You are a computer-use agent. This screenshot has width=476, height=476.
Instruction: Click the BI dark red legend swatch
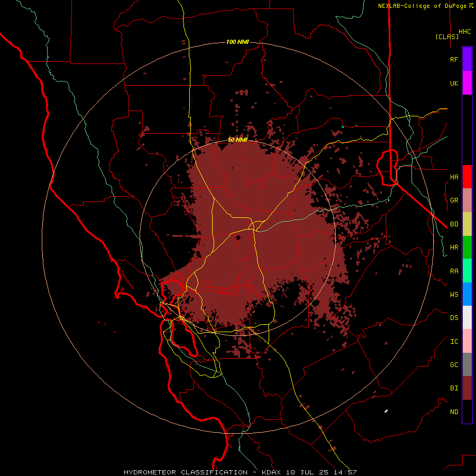coord(467,388)
